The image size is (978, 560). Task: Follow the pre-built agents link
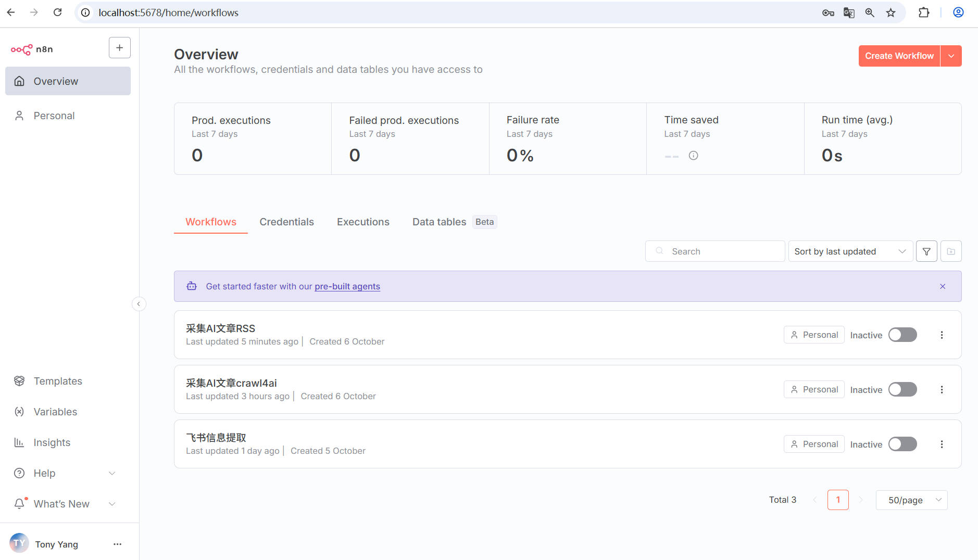click(x=347, y=286)
